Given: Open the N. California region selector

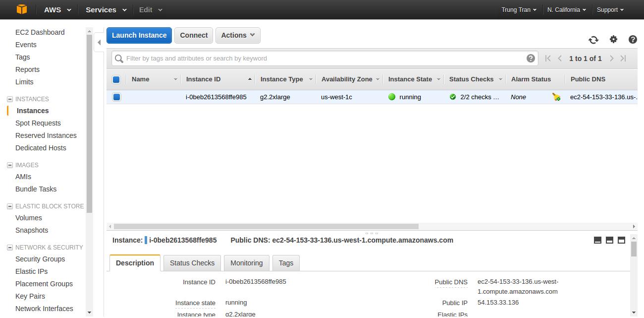Looking at the screenshot, I should coord(567,9).
